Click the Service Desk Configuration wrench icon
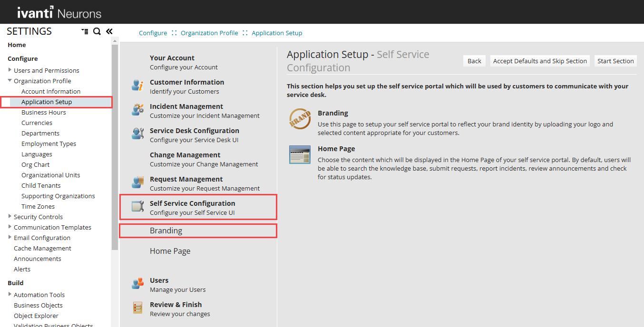The image size is (644, 327). 137,134
